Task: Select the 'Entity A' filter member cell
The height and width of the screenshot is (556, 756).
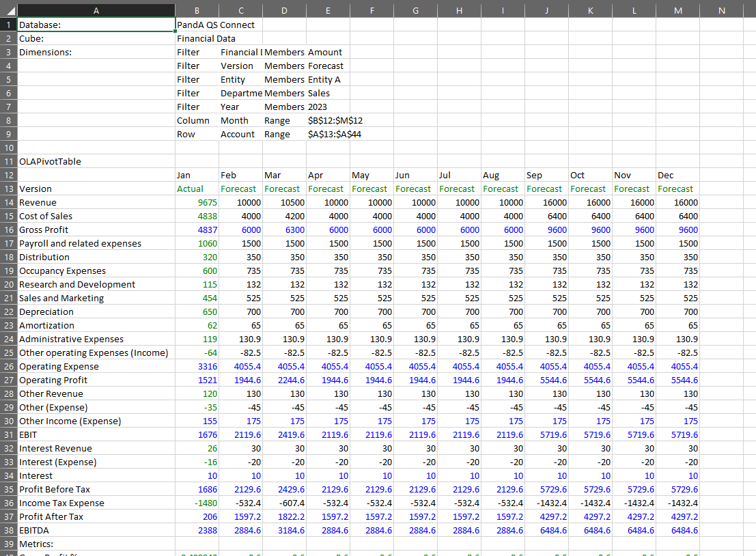Action: (x=324, y=79)
